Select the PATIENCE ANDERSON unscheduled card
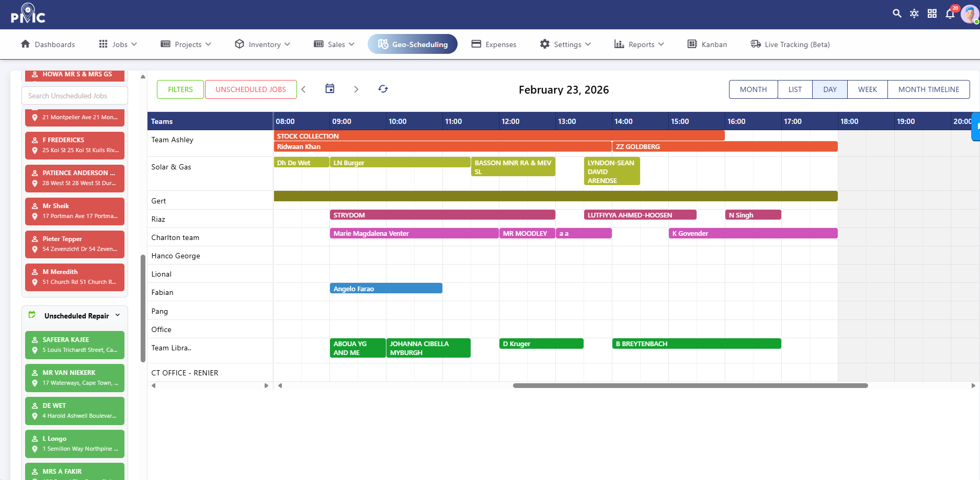Image resolution: width=980 pixels, height=480 pixels. click(x=75, y=178)
